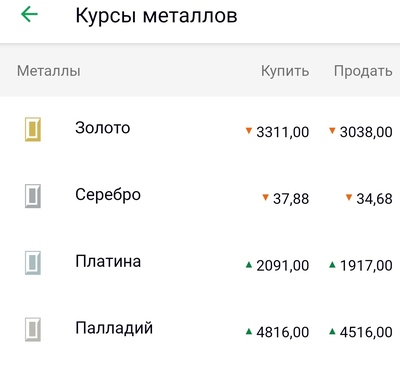Select silver buy price 37,88

point(291,199)
